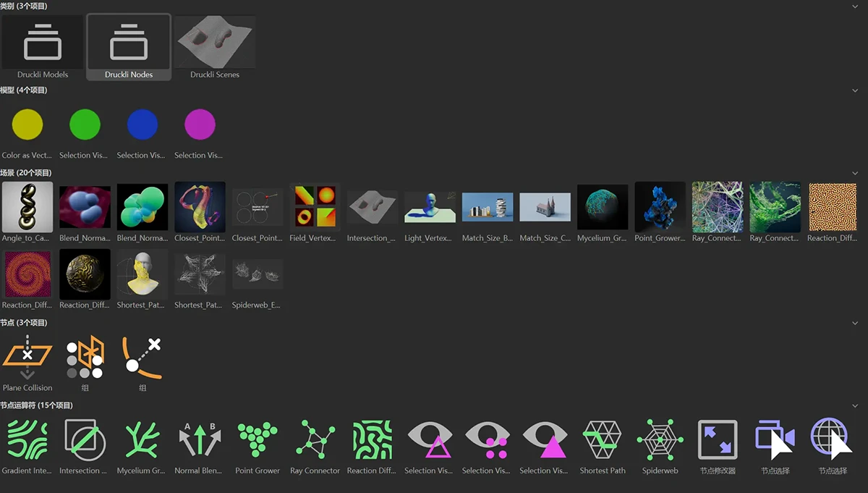This screenshot has height=493, width=868.
Task: Collapse the 类别 section using its chevron
Action: click(856, 7)
